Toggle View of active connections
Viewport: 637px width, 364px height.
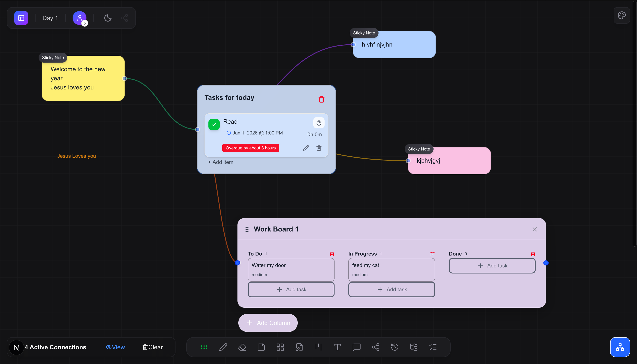point(115,347)
